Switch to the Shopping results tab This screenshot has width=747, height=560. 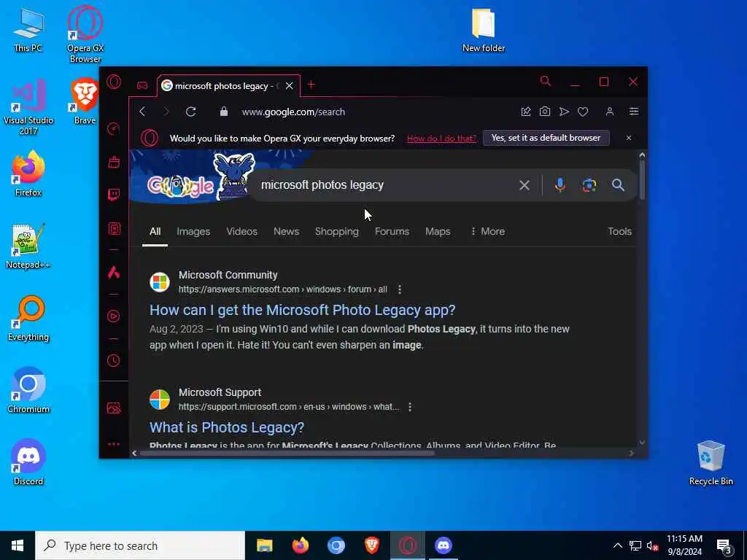pos(337,231)
